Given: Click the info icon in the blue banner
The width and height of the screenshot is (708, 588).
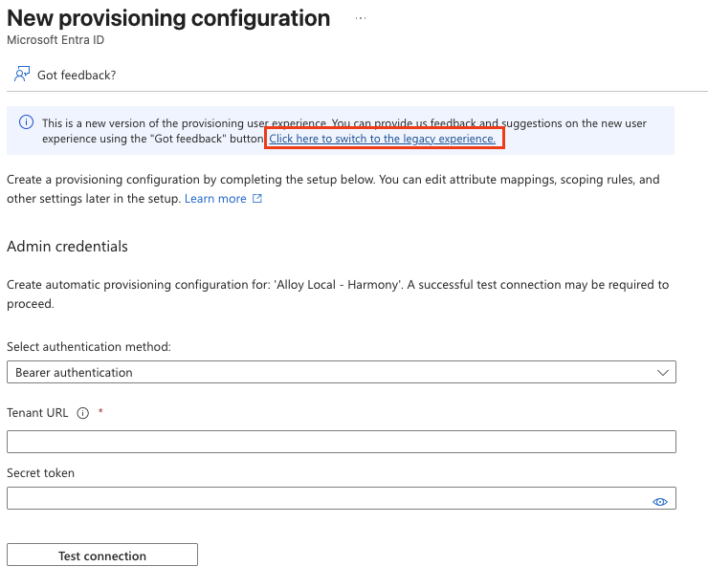Looking at the screenshot, I should (26, 121).
